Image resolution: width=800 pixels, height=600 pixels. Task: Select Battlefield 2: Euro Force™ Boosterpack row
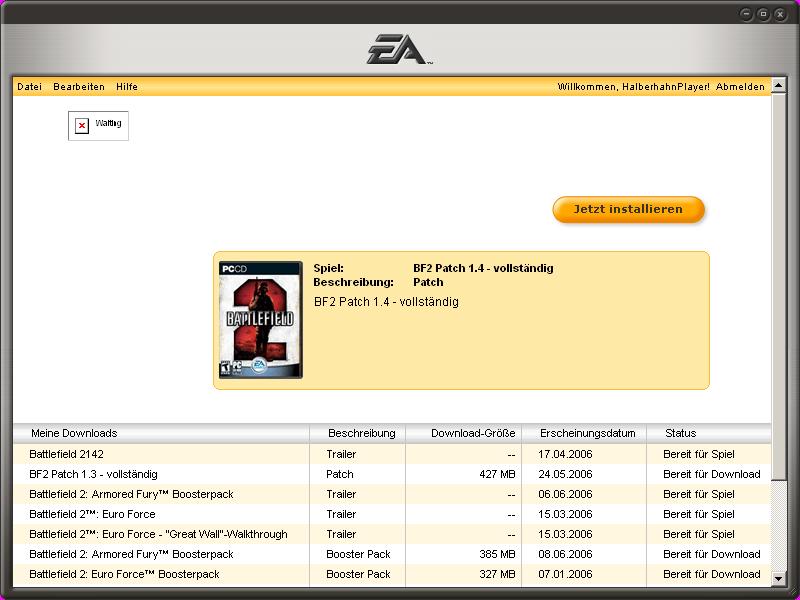coord(392,574)
